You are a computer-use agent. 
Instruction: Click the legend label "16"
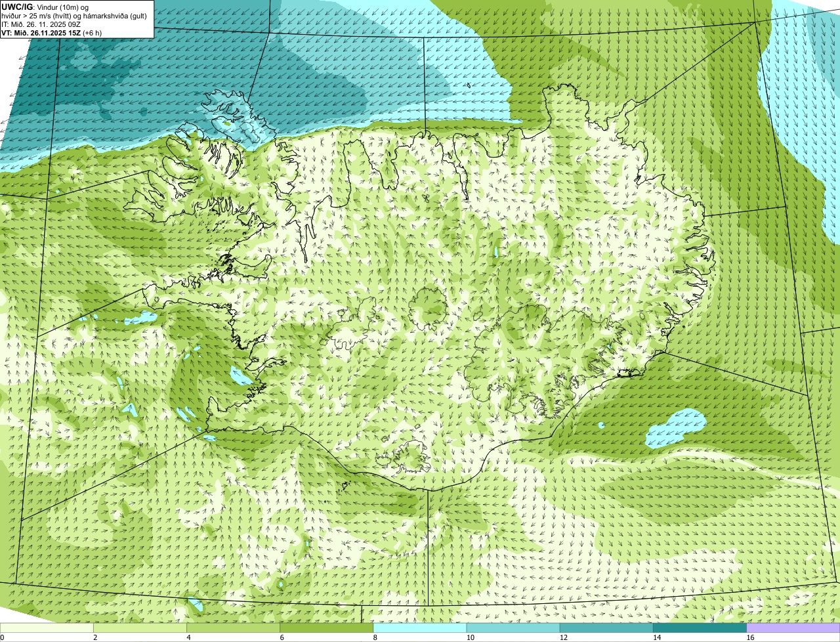click(750, 637)
